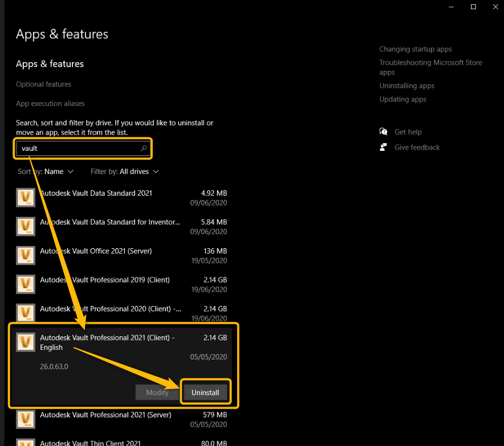
Task: Click the search magnifier icon
Action: pos(144,148)
